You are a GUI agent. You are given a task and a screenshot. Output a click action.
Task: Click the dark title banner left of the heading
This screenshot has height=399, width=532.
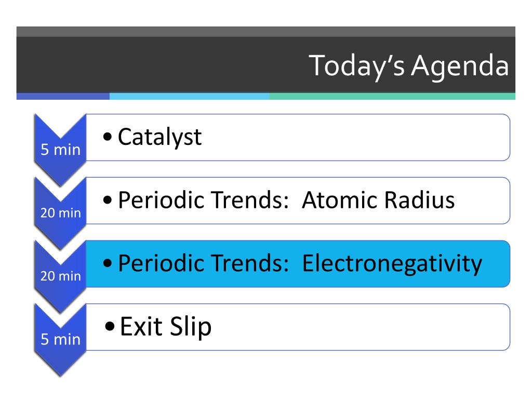[159, 65]
